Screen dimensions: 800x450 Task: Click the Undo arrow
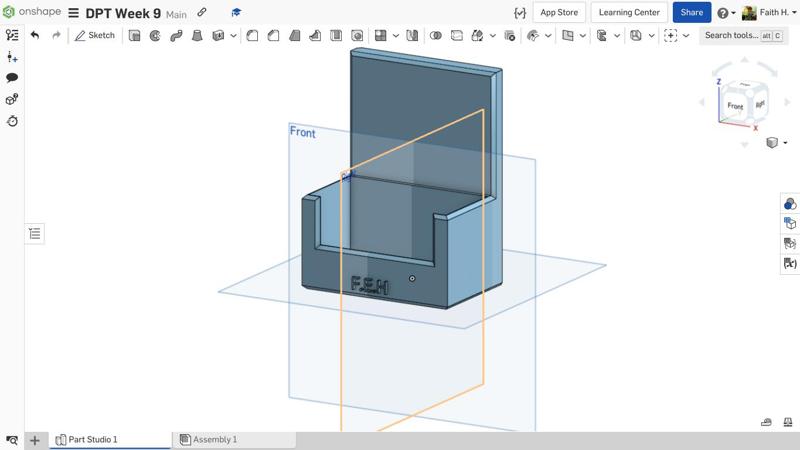point(35,35)
